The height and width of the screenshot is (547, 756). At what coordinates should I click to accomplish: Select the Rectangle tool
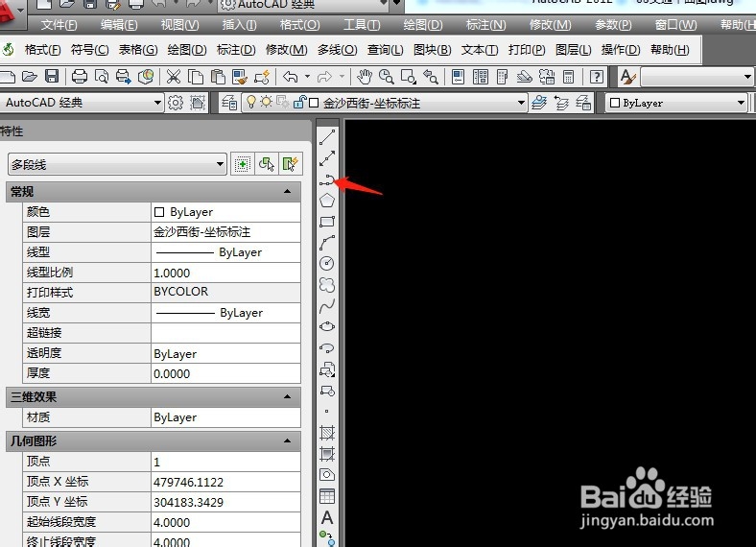click(x=327, y=222)
